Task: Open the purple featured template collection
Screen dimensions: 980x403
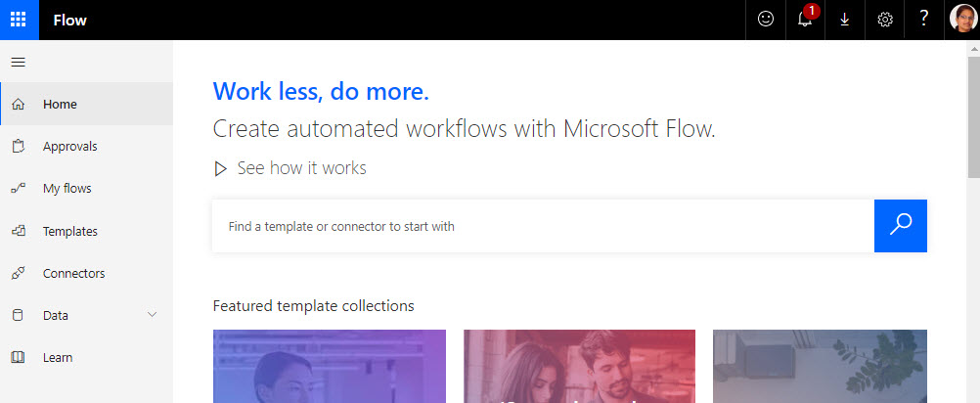Action: (330, 366)
